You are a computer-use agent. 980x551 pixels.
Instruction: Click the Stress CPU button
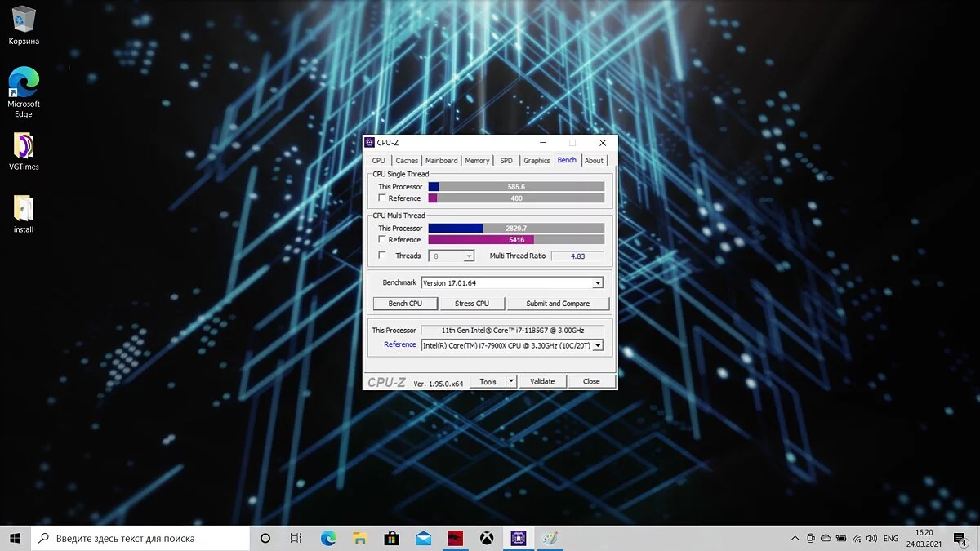pyautogui.click(x=472, y=304)
